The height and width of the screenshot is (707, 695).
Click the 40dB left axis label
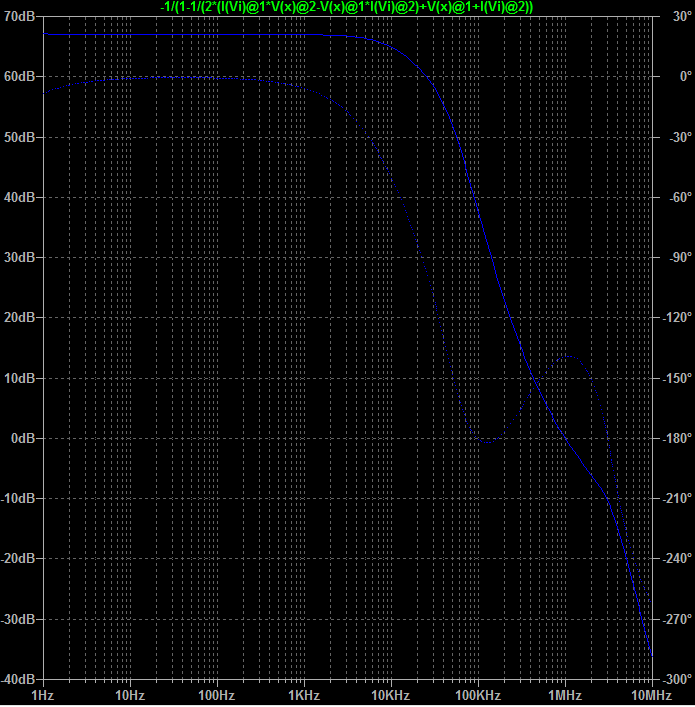coord(19,197)
